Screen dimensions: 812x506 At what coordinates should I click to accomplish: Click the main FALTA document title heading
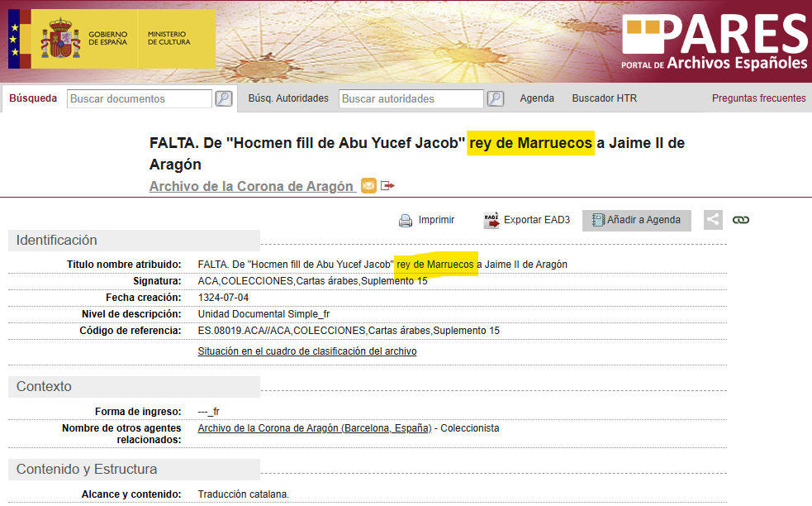click(x=417, y=154)
